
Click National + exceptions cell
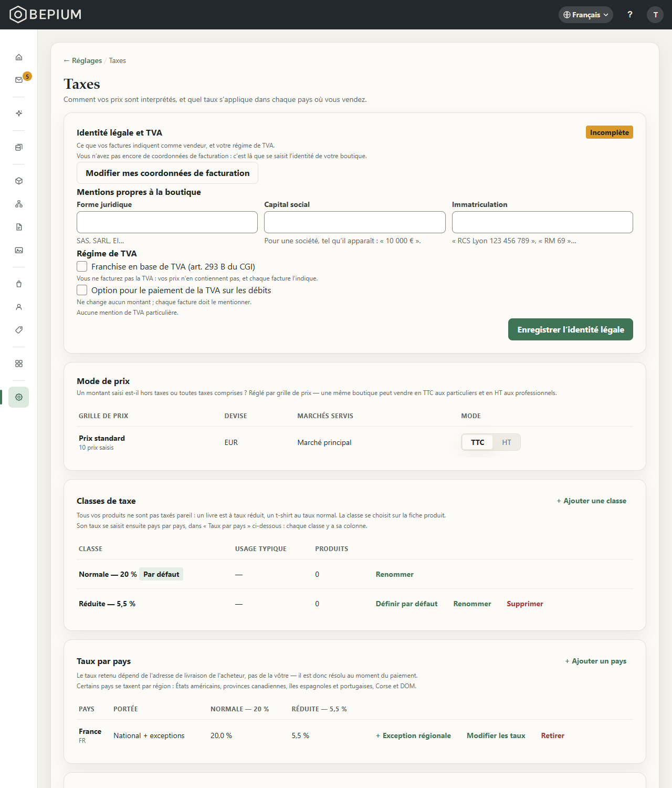pos(149,735)
